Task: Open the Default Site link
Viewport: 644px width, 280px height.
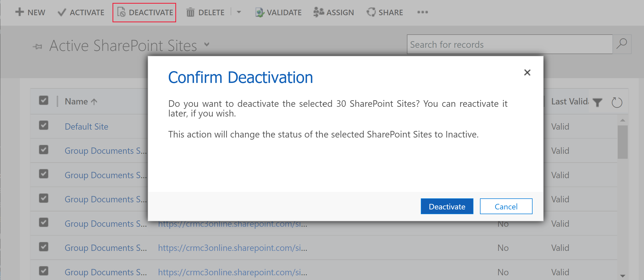Action: [x=86, y=126]
